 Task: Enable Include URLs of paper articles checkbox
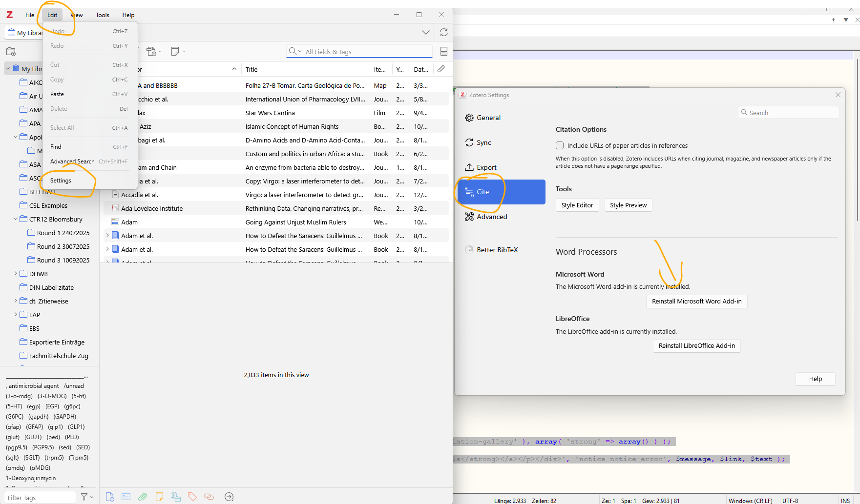tap(560, 145)
